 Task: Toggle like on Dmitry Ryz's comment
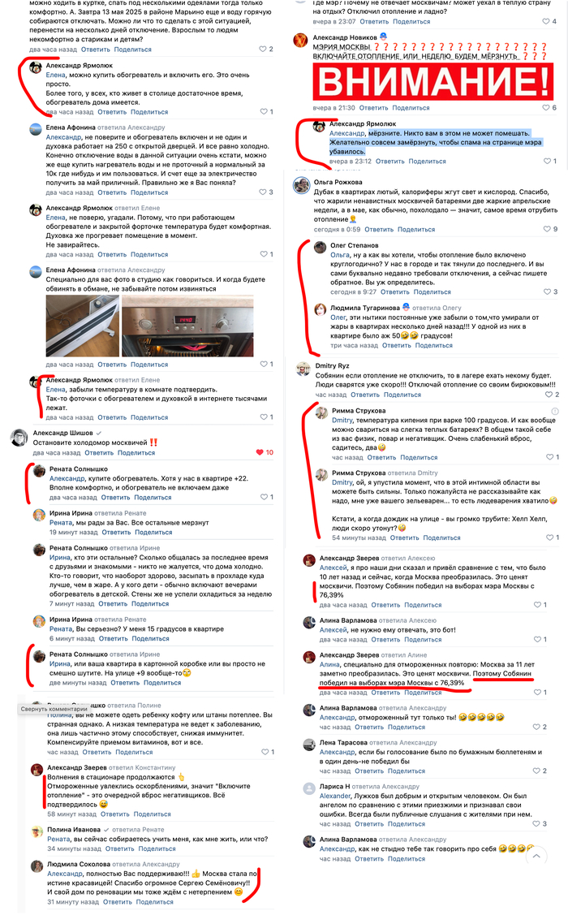(552, 395)
